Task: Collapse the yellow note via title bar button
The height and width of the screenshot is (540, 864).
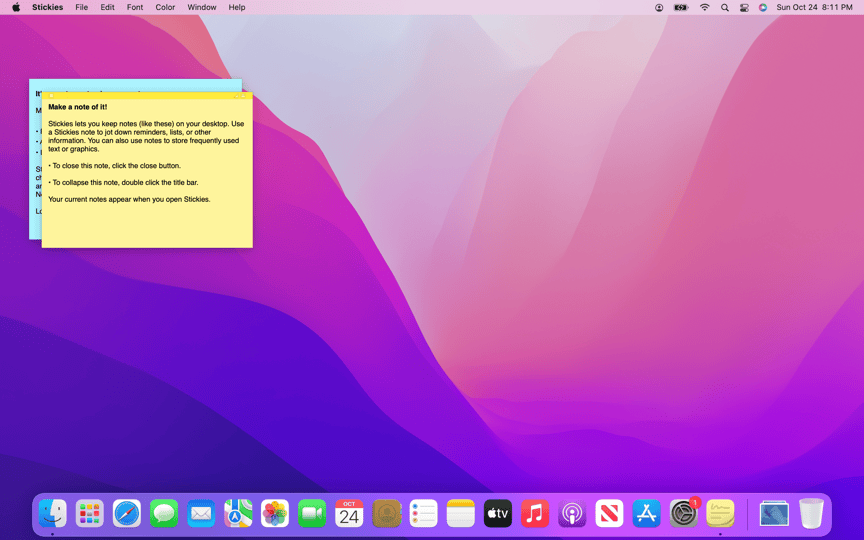Action: pyautogui.click(x=243, y=96)
